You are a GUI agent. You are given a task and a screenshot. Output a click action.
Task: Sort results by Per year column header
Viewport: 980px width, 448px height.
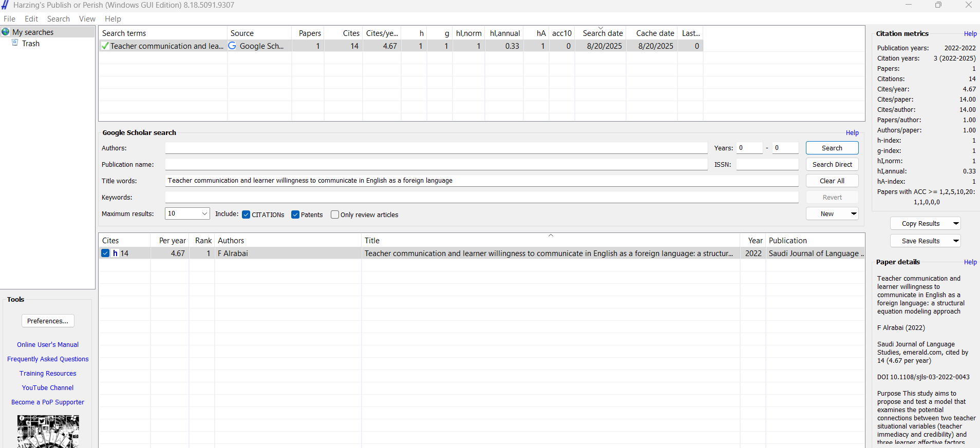coord(170,240)
